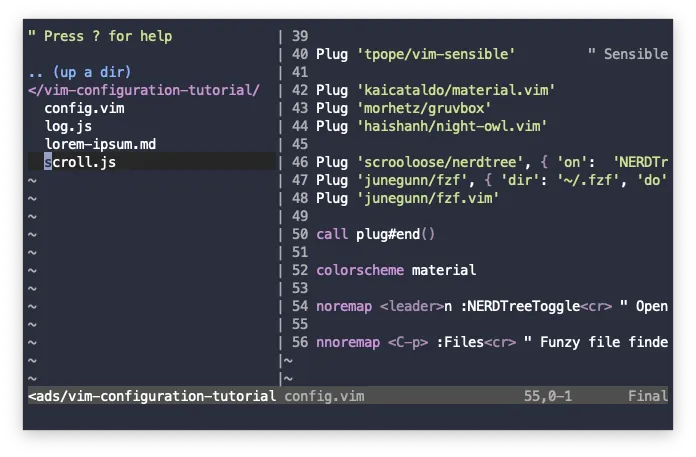Image resolution: width=696 pixels, height=457 pixels.
Task: Click the 'junegunn/fzf.vim' plugin line
Action: click(407, 198)
